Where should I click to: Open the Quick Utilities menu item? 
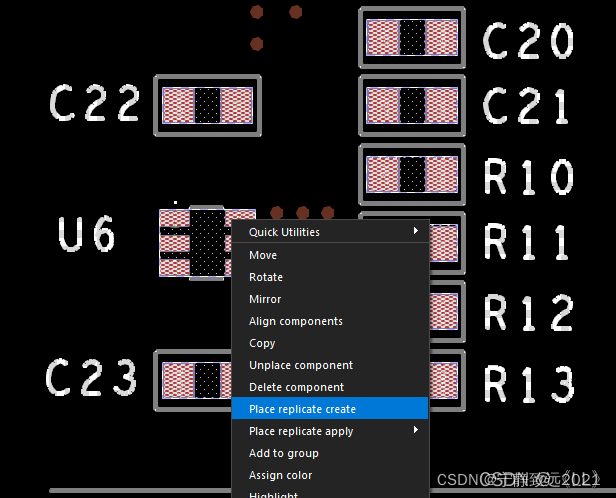(x=285, y=232)
